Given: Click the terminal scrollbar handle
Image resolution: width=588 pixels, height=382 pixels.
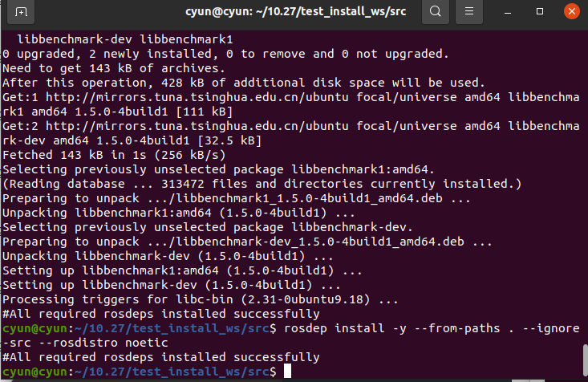Looking at the screenshot, I should pos(586,360).
